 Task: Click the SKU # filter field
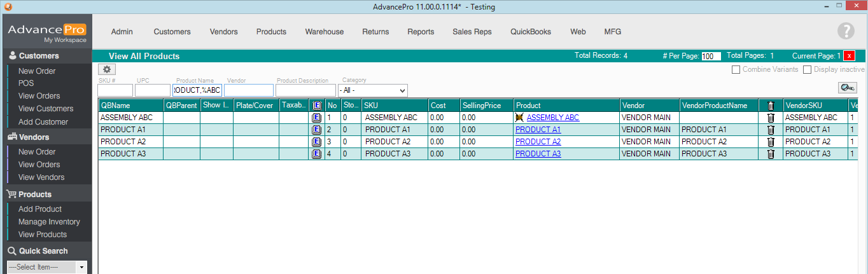(x=115, y=90)
